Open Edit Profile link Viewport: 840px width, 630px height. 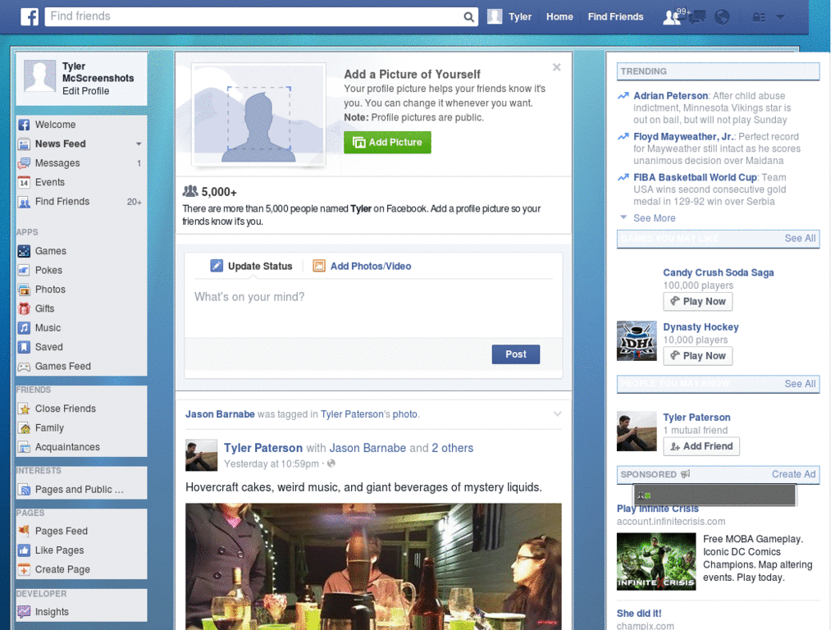pyautogui.click(x=85, y=91)
